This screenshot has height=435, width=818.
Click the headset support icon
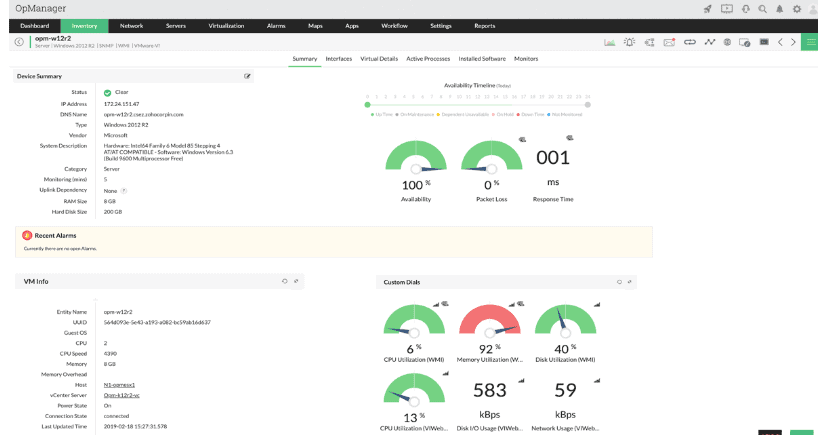746,9
